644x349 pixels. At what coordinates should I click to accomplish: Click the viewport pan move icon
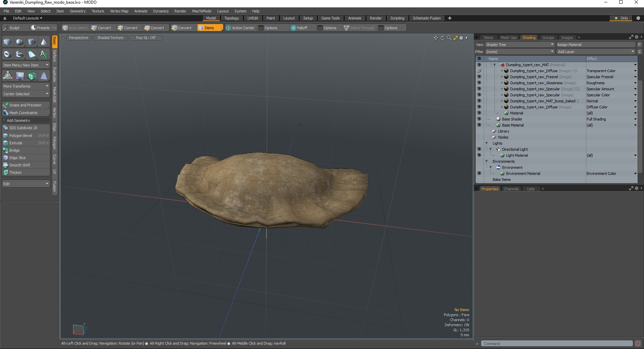click(x=436, y=38)
